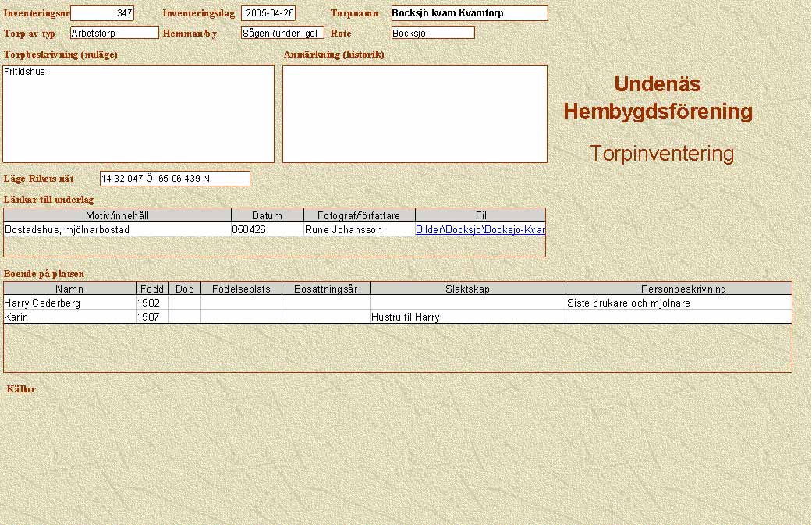Viewport: 812px width, 525px height.
Task: Edit the Torp av typ field Arbetstorp
Action: (x=114, y=33)
